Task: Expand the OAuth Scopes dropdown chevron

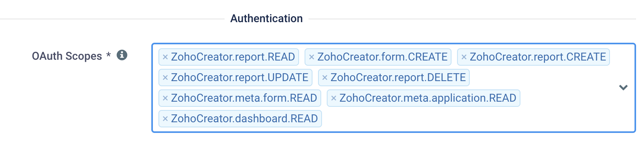Action: click(x=623, y=87)
